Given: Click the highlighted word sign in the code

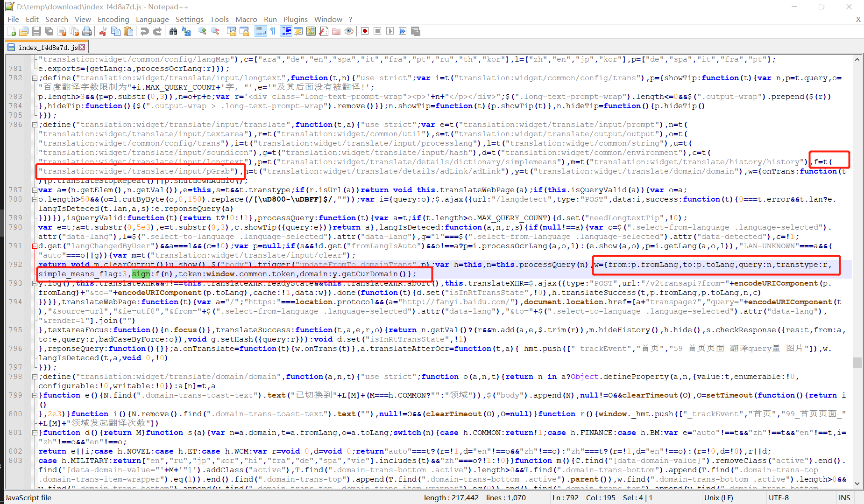Looking at the screenshot, I should pyautogui.click(x=141, y=274).
